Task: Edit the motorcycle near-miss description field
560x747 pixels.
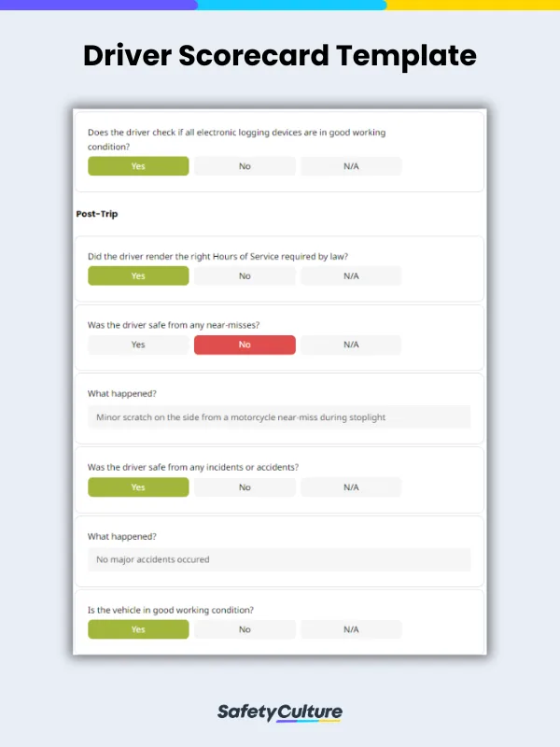Action: point(279,417)
